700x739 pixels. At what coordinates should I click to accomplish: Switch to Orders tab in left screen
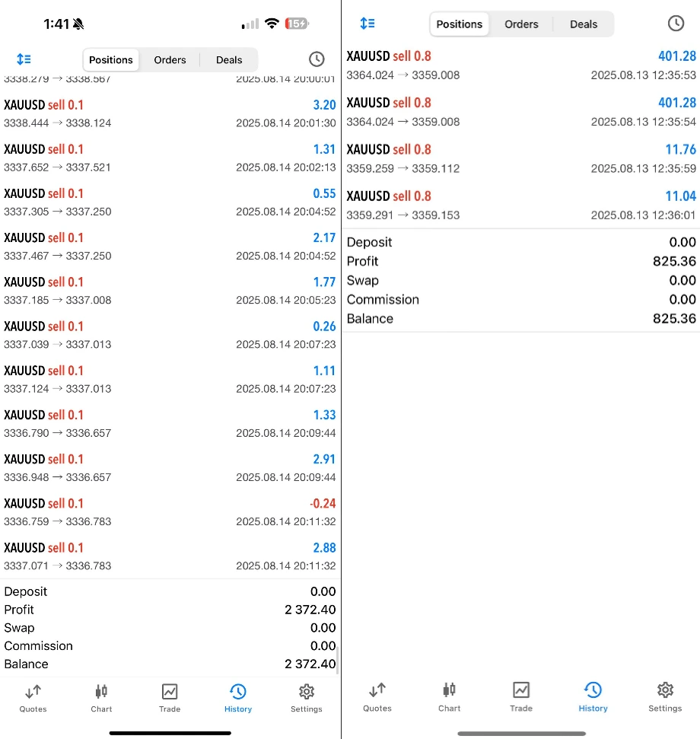(x=170, y=60)
